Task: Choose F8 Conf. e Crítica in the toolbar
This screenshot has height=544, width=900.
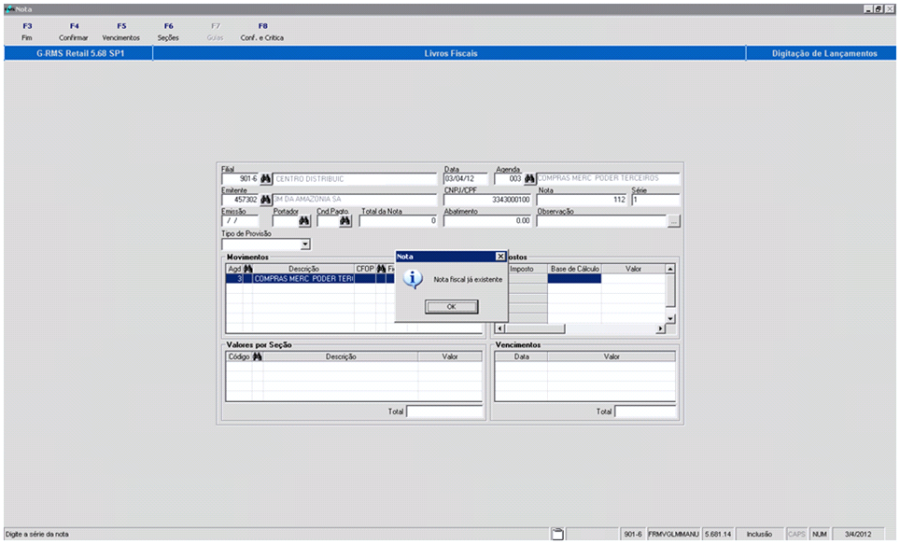Action: [262, 32]
